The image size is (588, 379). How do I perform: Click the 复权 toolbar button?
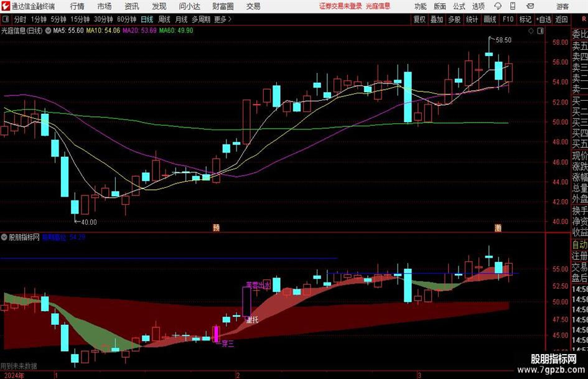[x=419, y=19]
